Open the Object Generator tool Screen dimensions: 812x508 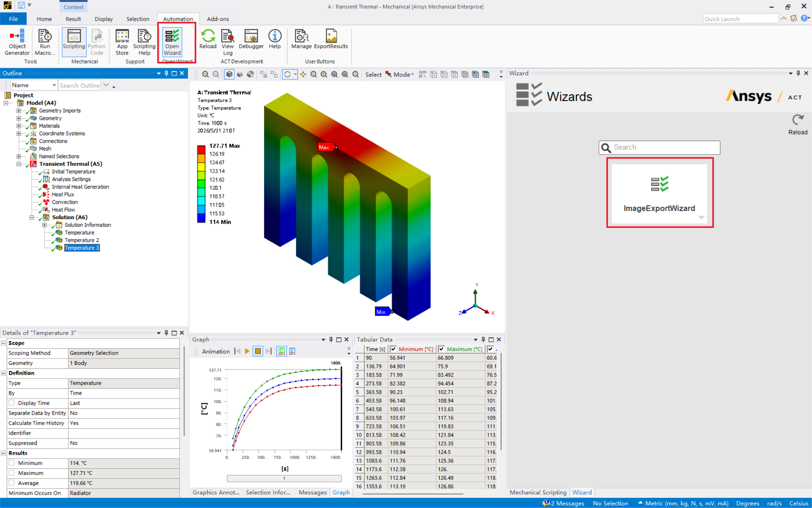tap(17, 42)
